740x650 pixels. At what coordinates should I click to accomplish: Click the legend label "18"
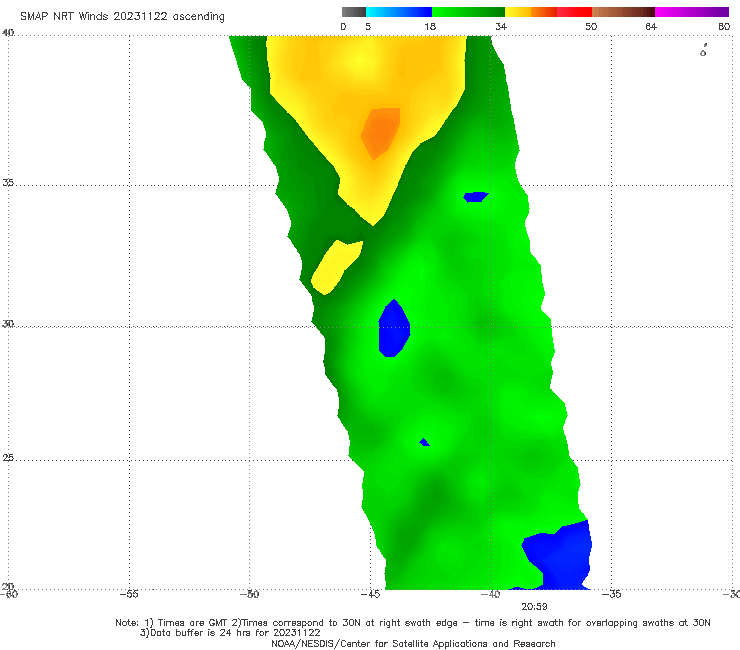(430, 26)
